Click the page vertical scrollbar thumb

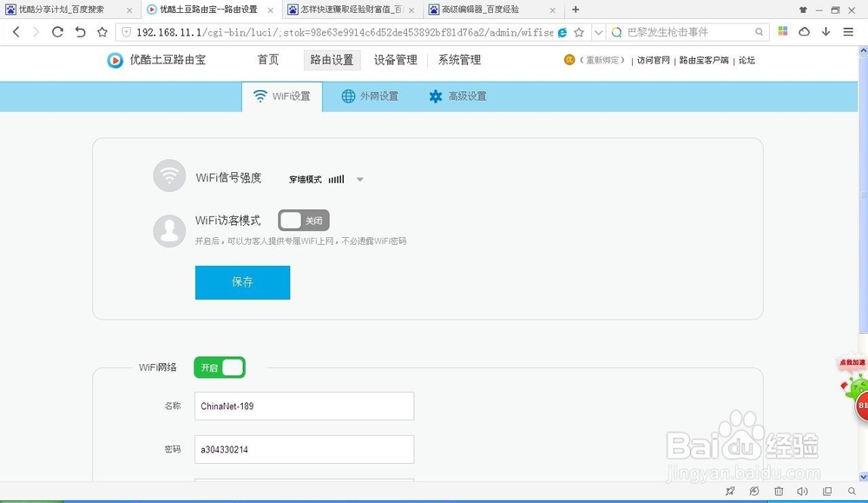[863, 194]
